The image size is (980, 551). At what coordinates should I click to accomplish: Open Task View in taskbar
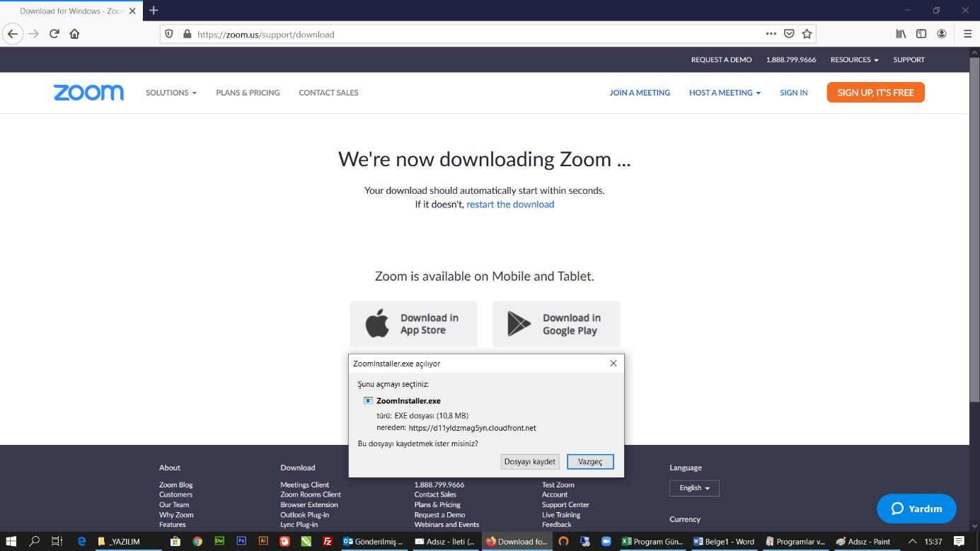57,541
